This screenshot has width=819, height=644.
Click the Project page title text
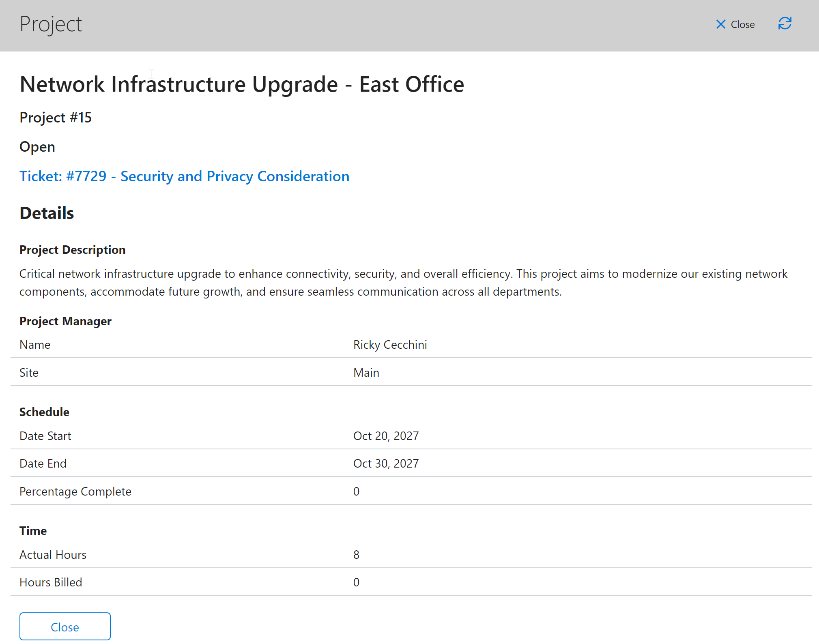coord(50,24)
